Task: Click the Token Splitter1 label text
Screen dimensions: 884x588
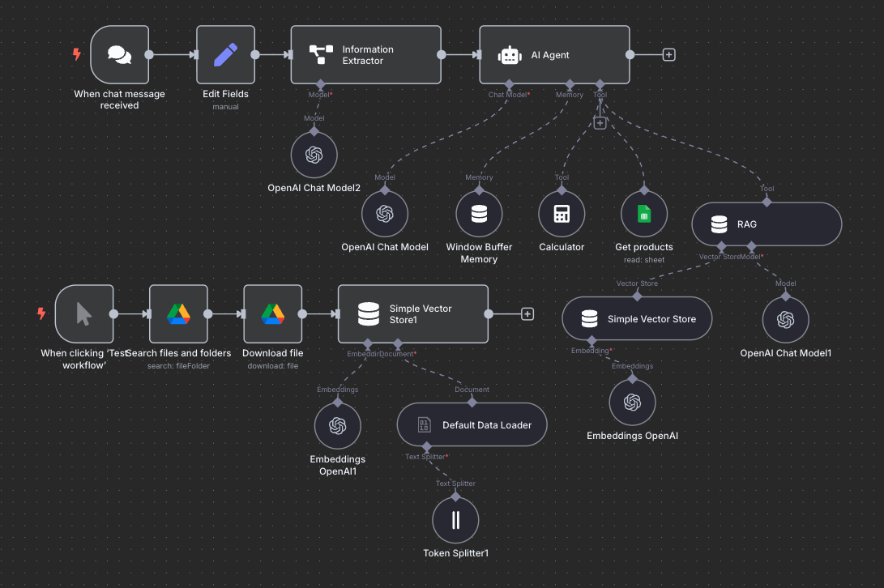Action: point(455,553)
